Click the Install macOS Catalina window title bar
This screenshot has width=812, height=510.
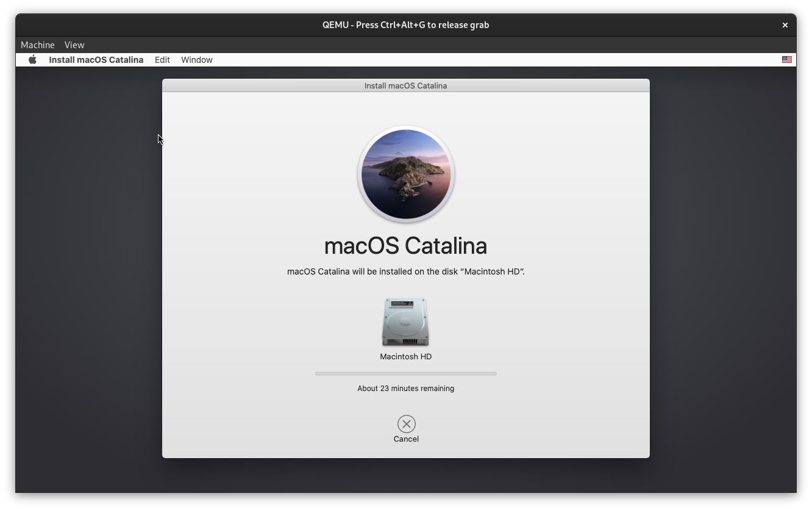click(405, 85)
